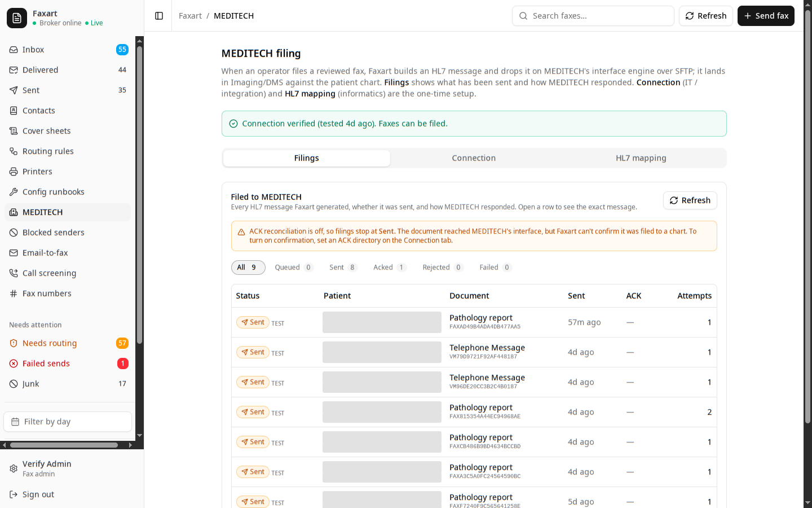
Task: Switch to the Filings tab
Action: [307, 158]
